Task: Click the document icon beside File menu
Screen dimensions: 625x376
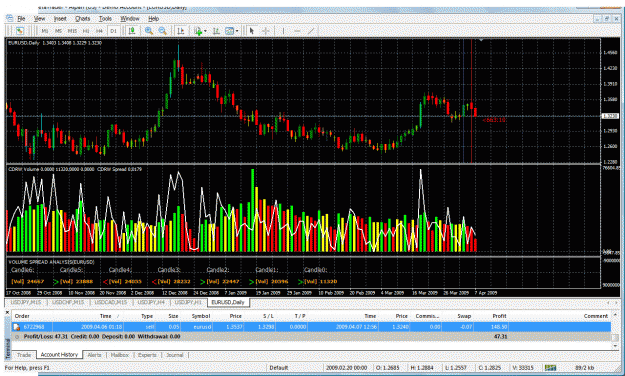Action: click(x=10, y=18)
